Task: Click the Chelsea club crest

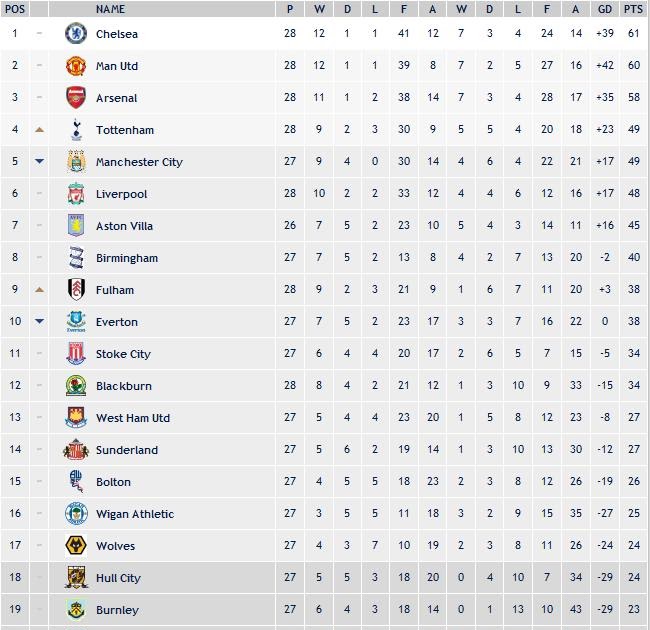Action: pyautogui.click(x=76, y=34)
